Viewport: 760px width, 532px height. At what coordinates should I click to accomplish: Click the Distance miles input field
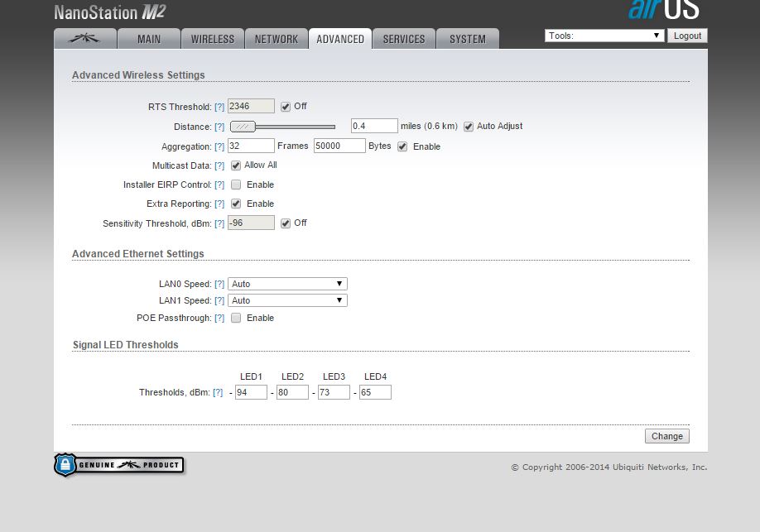pos(374,126)
